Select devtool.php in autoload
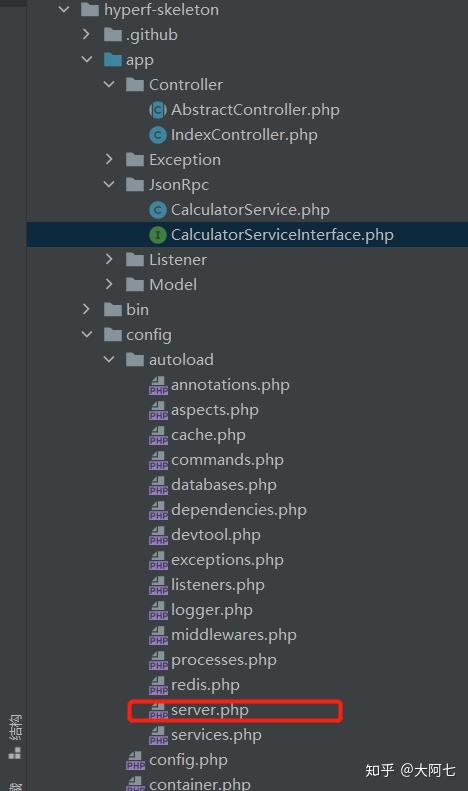Screen dimensions: 468x791 point(216,535)
